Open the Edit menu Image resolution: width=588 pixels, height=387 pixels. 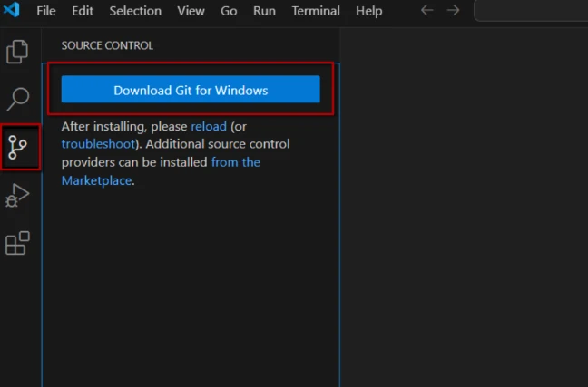82,12
